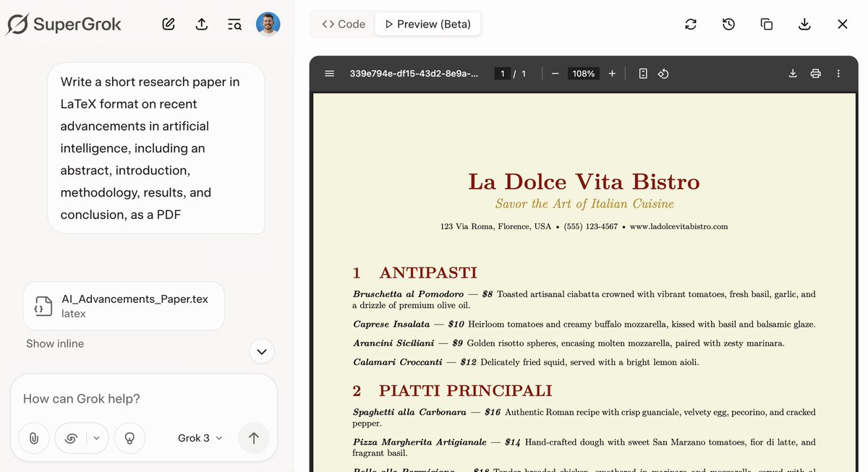Send the message with arrow button
The image size is (868, 472).
click(254, 438)
